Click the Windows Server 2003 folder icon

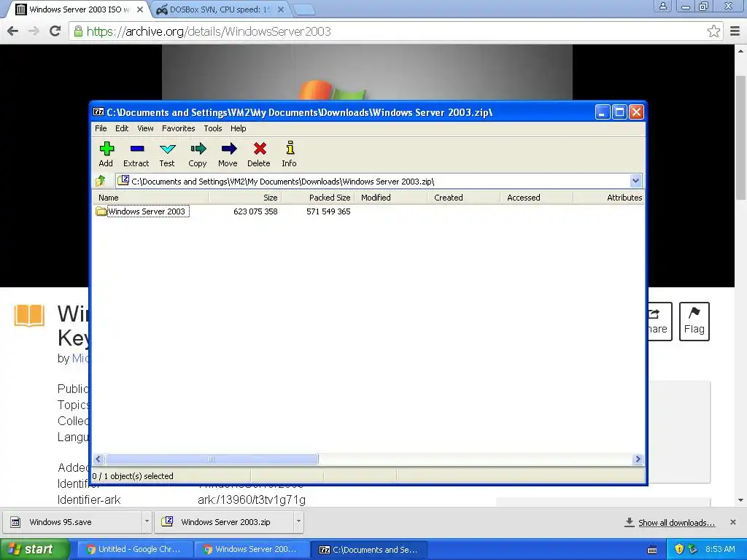tap(101, 211)
